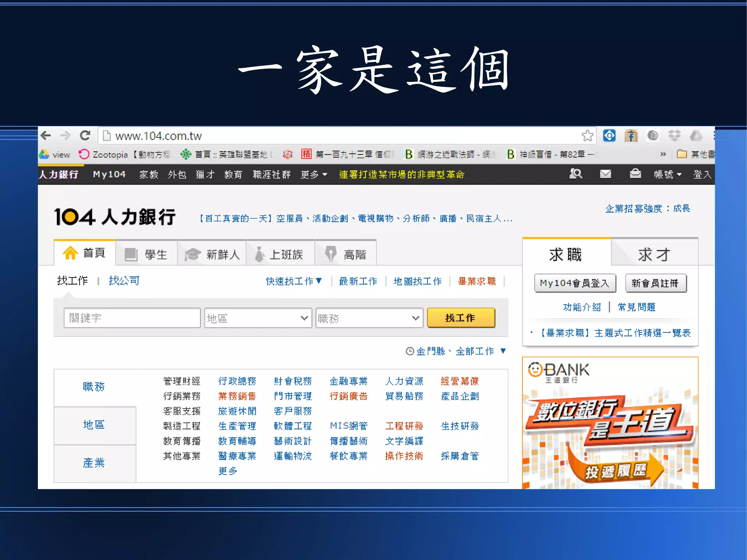Screen dimensions: 747x560
Task: Click 登入 in top navigation
Action: [x=702, y=174]
